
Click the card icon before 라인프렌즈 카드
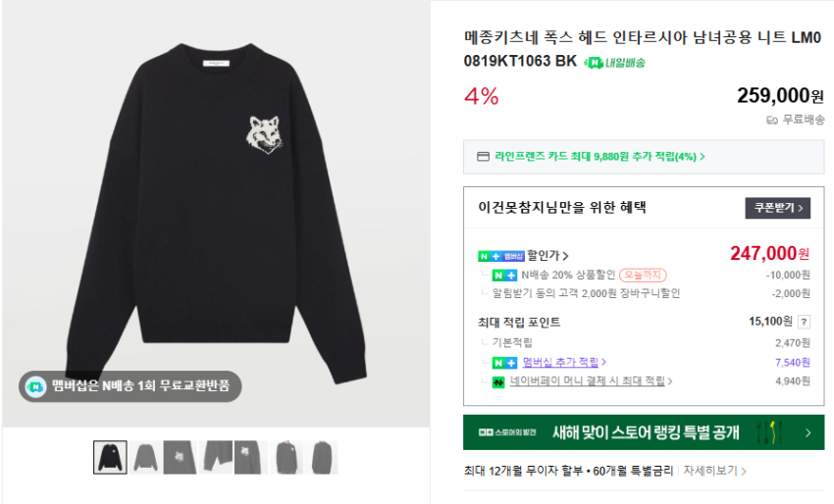click(x=483, y=156)
